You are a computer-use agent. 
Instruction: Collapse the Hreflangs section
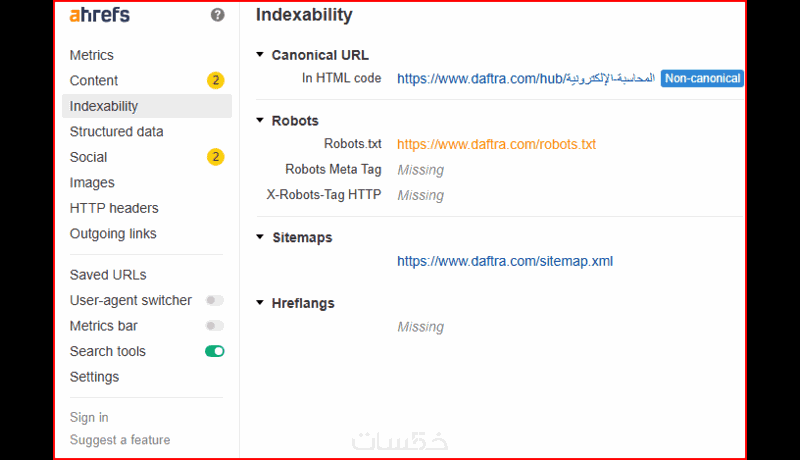[x=260, y=303]
